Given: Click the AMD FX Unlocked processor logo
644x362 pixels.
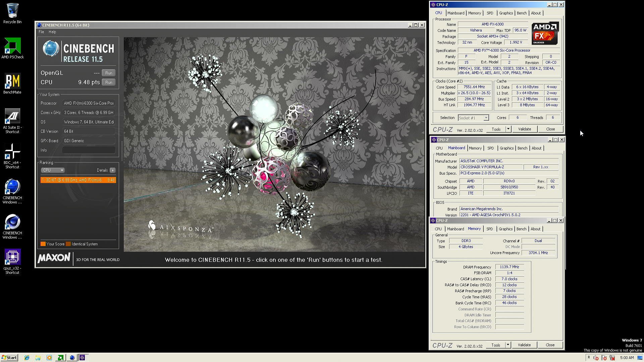Looking at the screenshot, I should (545, 33).
